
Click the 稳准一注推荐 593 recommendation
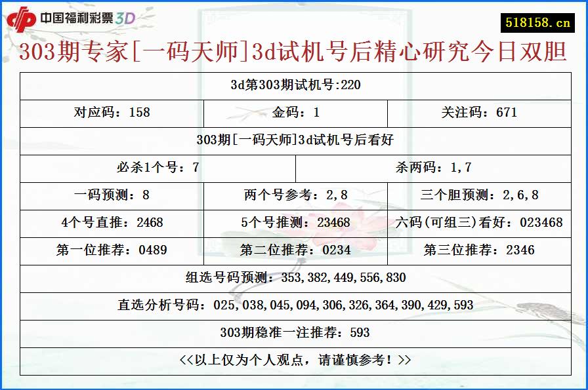(x=294, y=332)
